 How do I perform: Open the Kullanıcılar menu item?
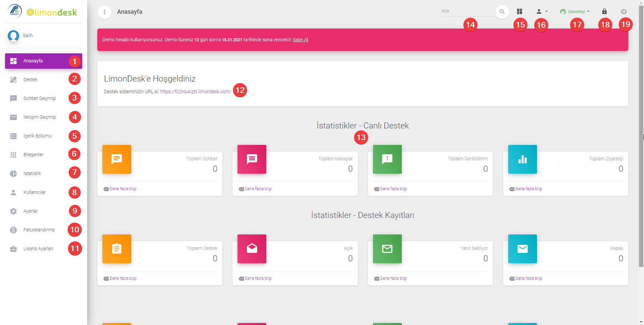click(44, 193)
